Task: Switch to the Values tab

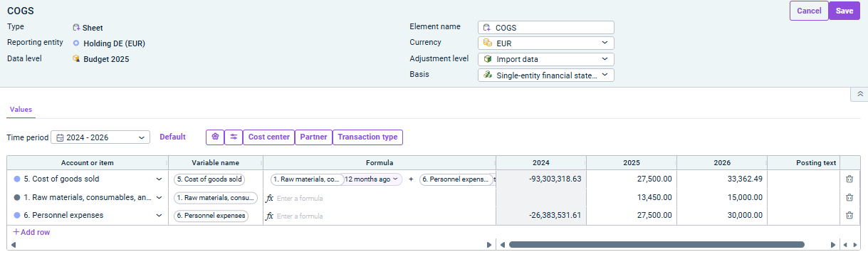Action: 21,110
